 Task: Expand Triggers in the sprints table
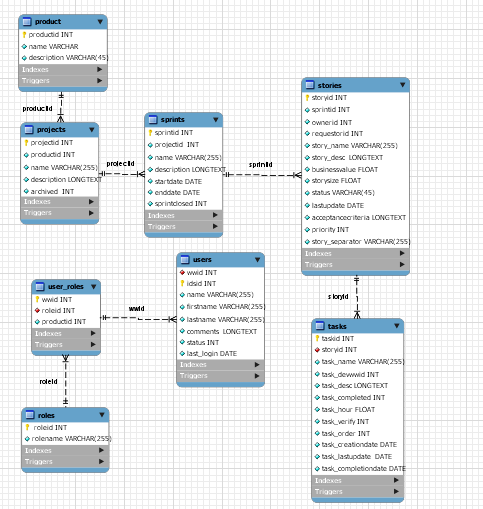coord(215,226)
